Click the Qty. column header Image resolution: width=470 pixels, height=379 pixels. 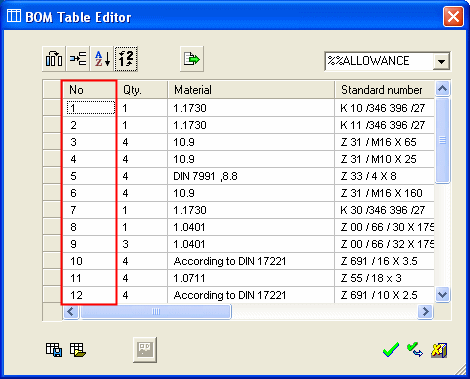[142, 90]
